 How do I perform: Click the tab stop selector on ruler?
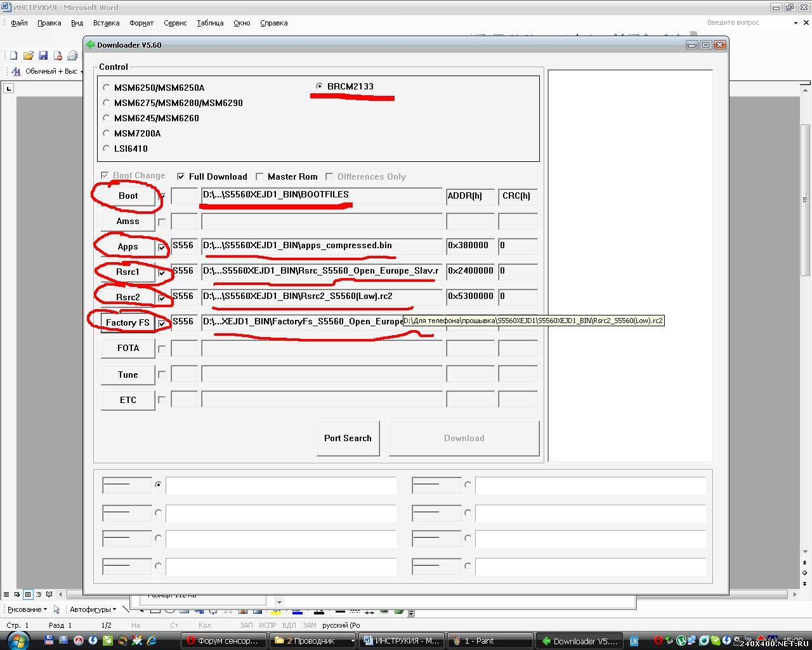8,88
